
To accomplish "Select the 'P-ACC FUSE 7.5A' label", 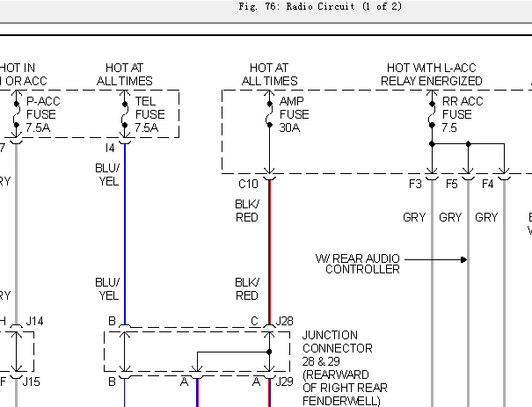I will pyautogui.click(x=41, y=114).
